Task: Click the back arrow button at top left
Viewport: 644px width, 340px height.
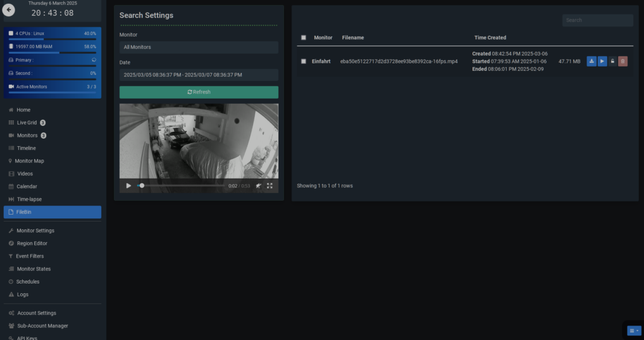Action: 9,10
